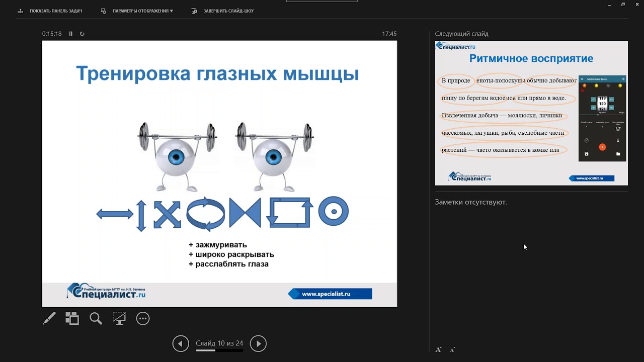Viewport: 644px width, 362px height.
Task: Click the Заметки отсутствуют notes text
Action: pyautogui.click(x=471, y=202)
